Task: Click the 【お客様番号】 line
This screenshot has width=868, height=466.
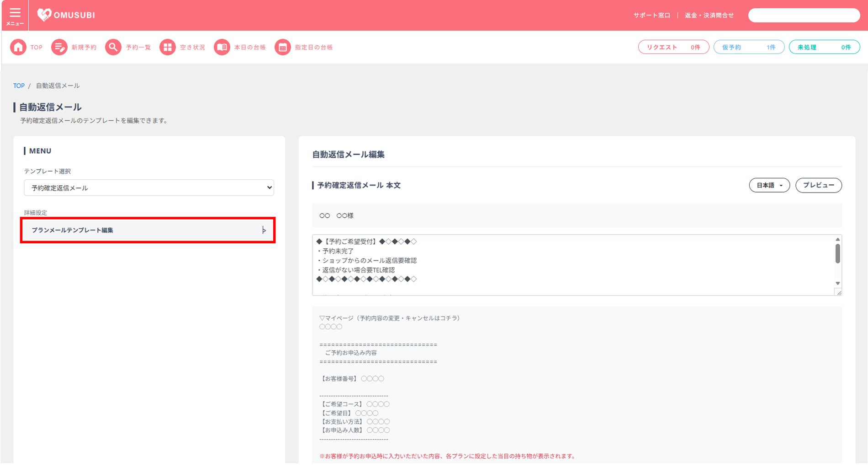Action: 352,379
